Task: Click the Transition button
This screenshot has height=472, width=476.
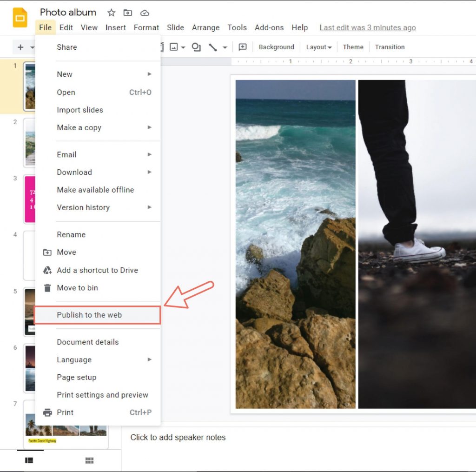Action: click(390, 47)
